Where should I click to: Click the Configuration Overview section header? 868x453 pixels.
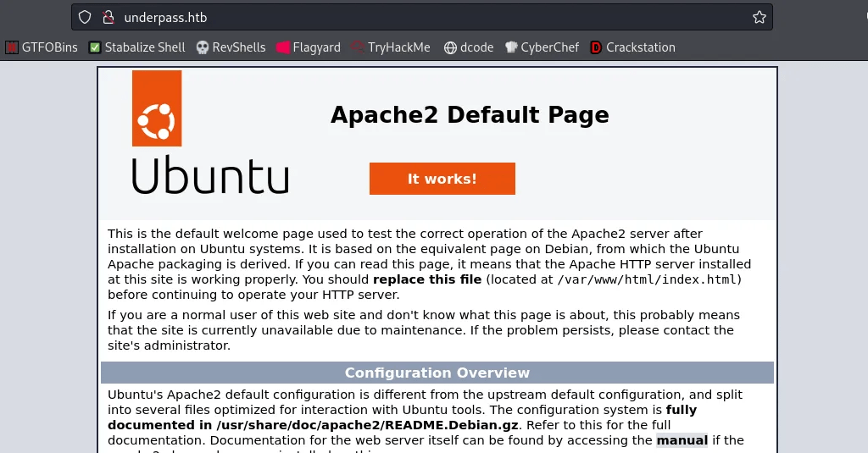[x=437, y=373]
